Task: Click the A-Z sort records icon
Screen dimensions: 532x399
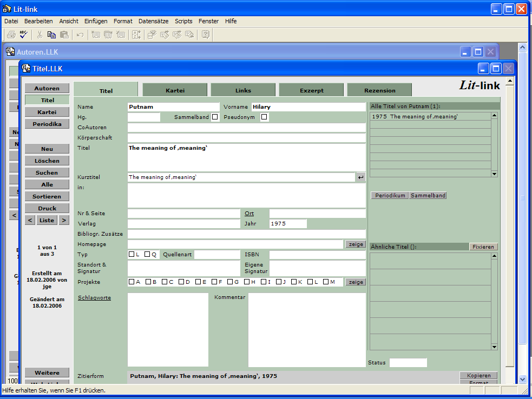Action: [136, 35]
